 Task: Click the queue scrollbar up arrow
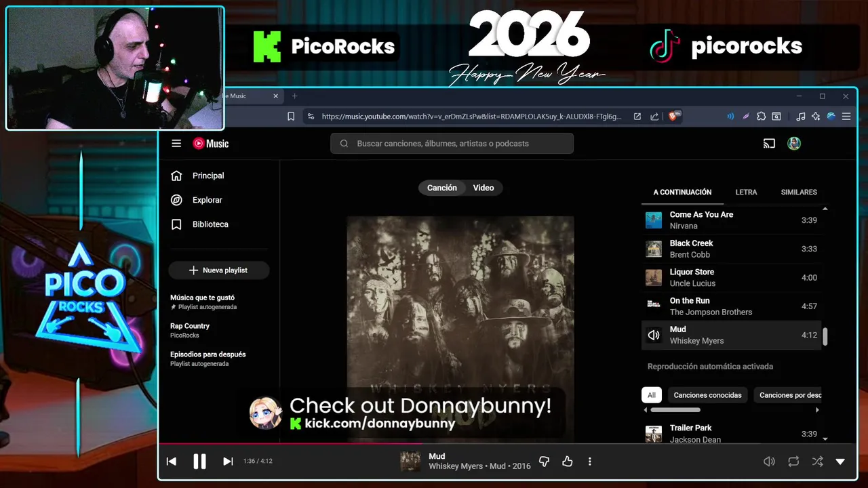click(825, 209)
